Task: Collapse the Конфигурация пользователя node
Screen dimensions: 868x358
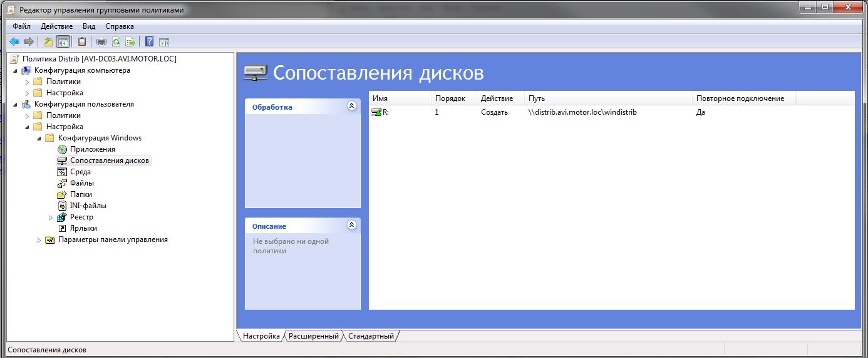Action: click(16, 105)
